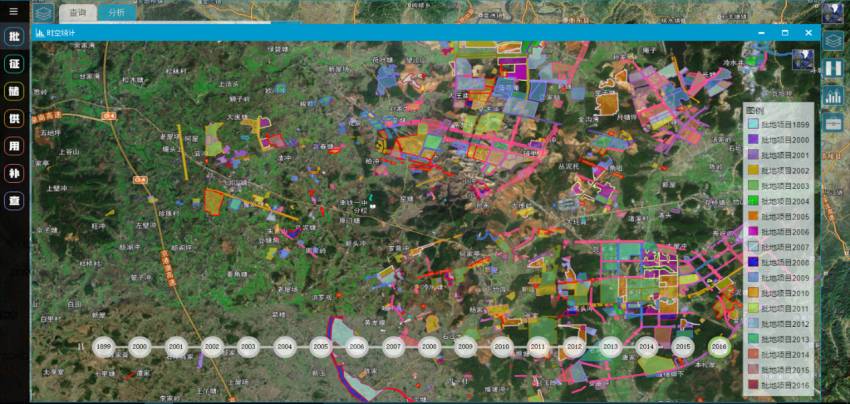Jump to year 1999 timeline marker
Screen dimensions: 850x404
103,347
